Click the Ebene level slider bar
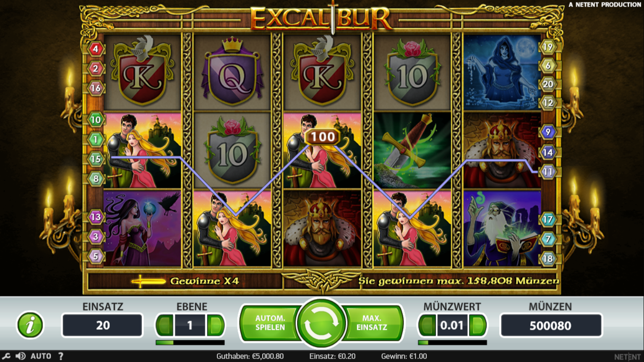The image size is (644, 362). pos(190,343)
